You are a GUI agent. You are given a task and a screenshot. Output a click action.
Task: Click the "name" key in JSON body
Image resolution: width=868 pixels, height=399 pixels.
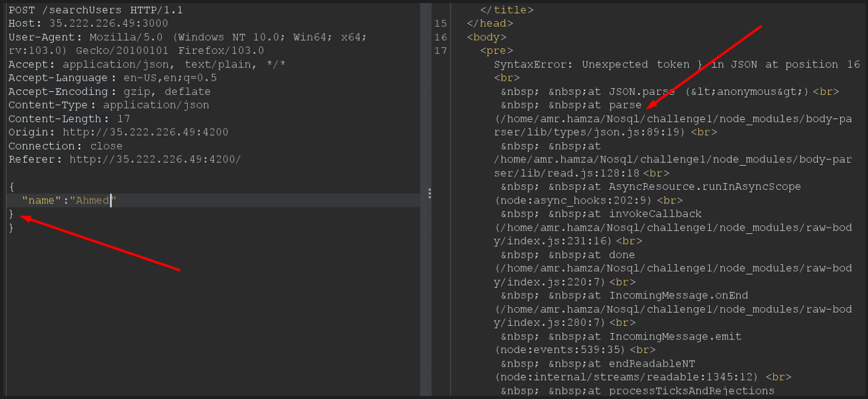(x=42, y=200)
